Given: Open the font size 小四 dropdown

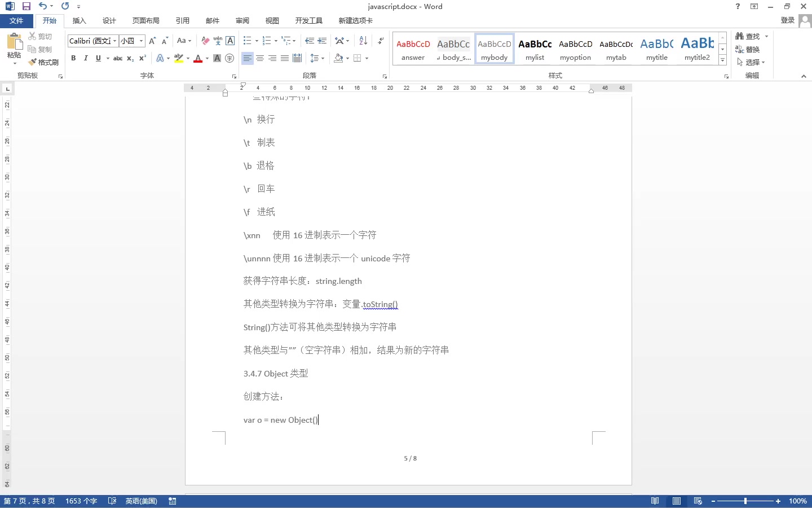Looking at the screenshot, I should 141,41.
